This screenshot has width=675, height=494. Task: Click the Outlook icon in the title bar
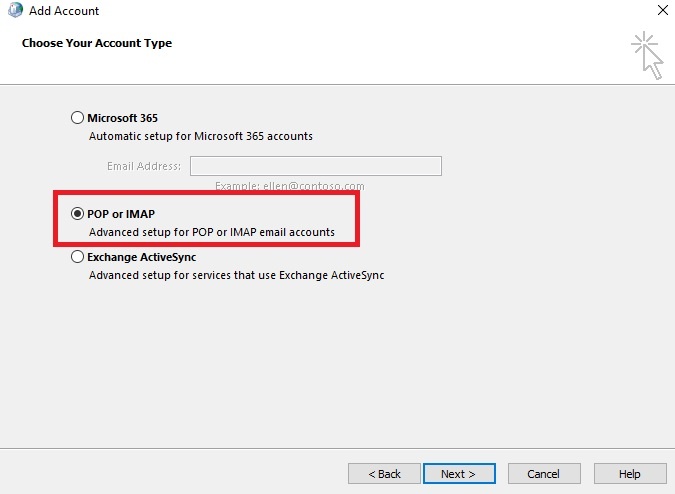click(15, 10)
